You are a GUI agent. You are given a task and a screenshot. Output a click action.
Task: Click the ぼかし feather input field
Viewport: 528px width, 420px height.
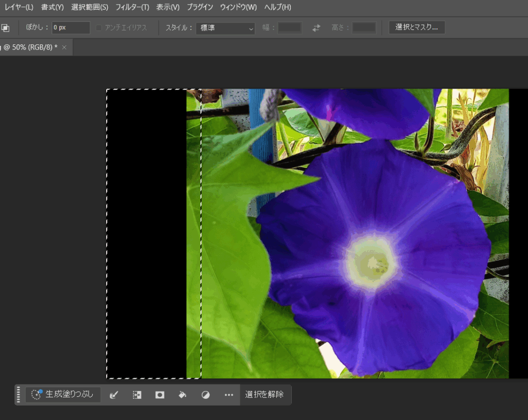click(x=71, y=28)
